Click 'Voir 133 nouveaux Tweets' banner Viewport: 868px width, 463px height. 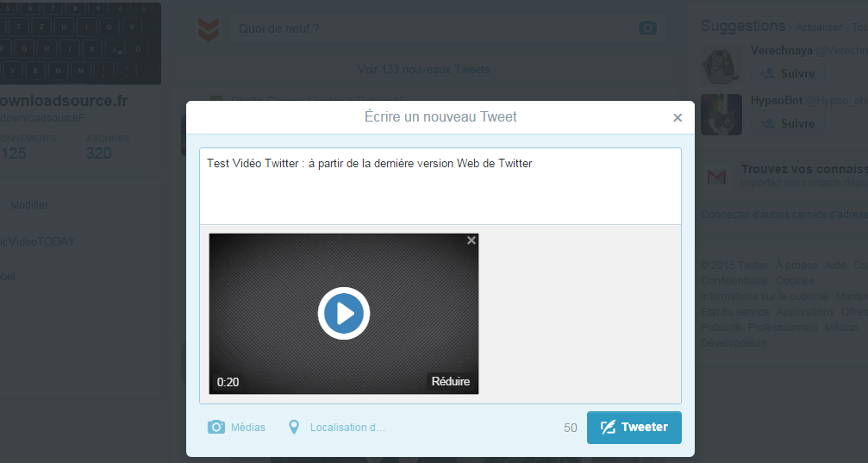(423, 70)
